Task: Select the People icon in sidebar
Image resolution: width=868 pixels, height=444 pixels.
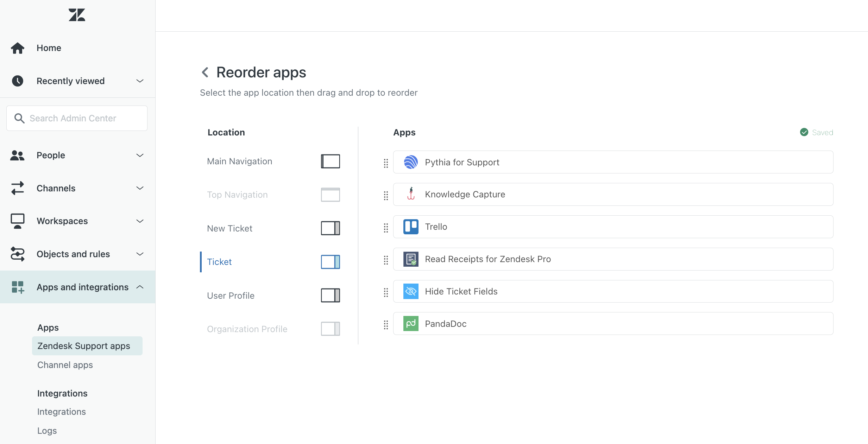Action: tap(17, 155)
